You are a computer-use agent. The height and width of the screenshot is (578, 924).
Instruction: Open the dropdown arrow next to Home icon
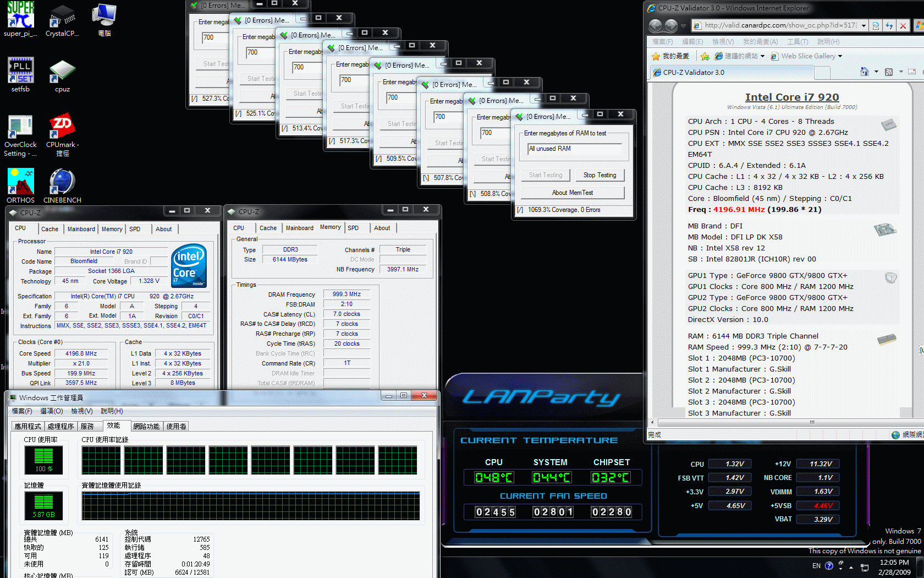[876, 72]
